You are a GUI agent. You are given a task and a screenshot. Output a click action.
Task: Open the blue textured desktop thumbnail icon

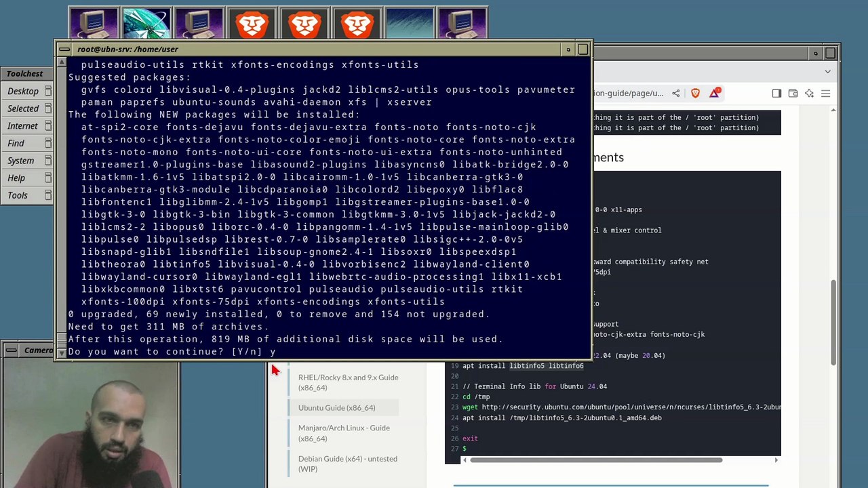pos(410,24)
